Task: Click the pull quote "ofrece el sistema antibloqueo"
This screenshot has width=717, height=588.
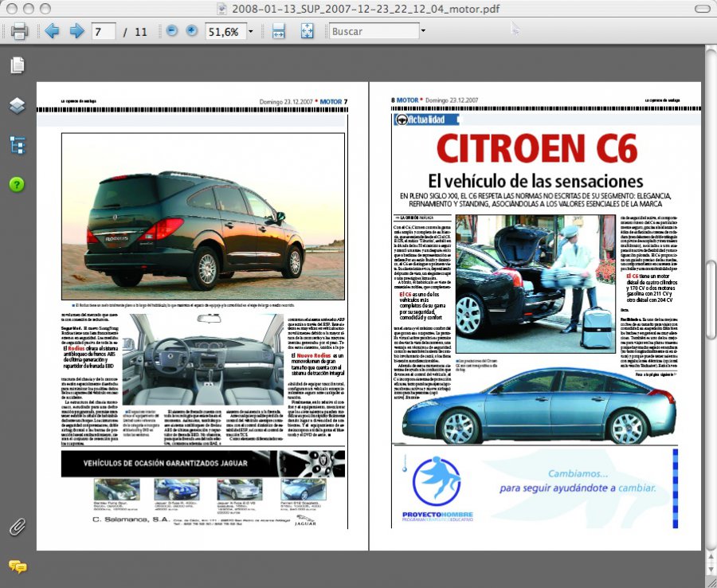Action: click(89, 357)
